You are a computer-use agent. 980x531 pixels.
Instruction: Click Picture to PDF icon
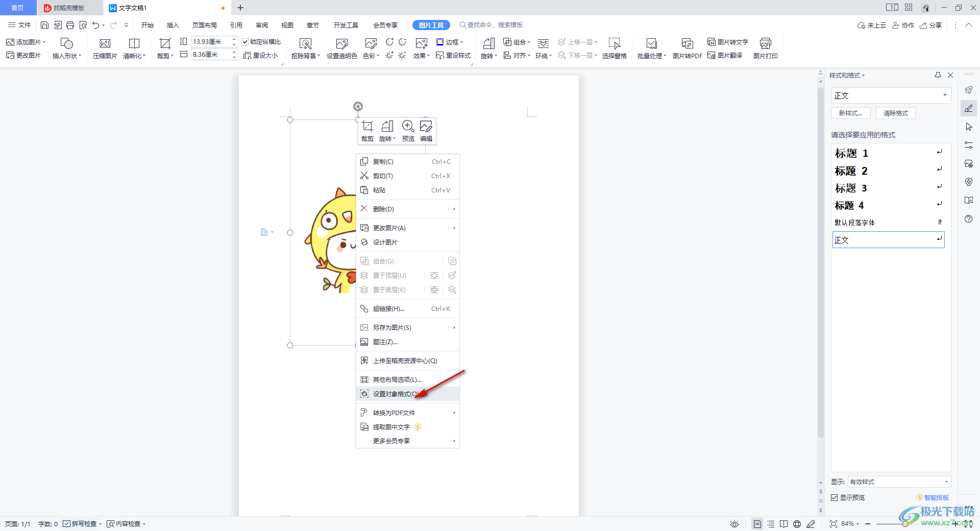pos(688,44)
